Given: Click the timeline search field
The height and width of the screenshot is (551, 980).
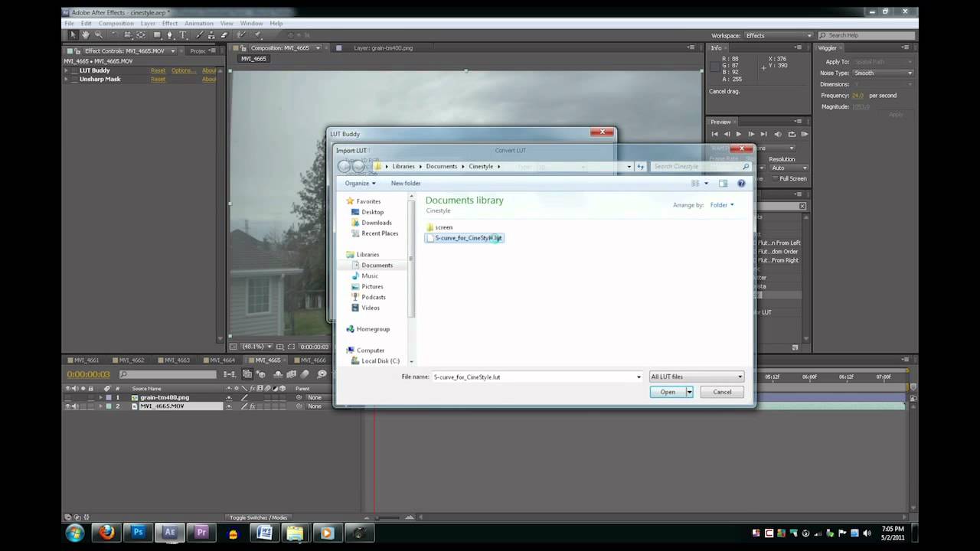Looking at the screenshot, I should click(168, 374).
